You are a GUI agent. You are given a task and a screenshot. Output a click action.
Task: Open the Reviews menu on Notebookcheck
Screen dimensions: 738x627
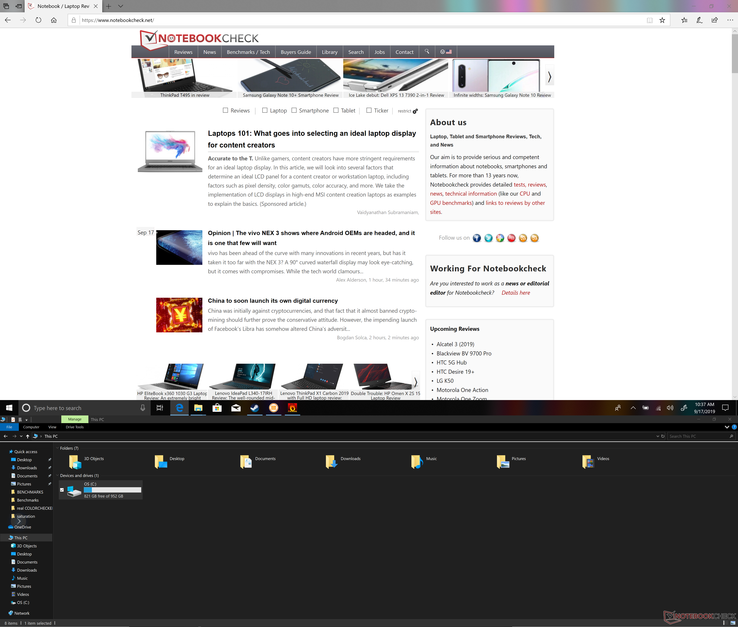point(183,52)
